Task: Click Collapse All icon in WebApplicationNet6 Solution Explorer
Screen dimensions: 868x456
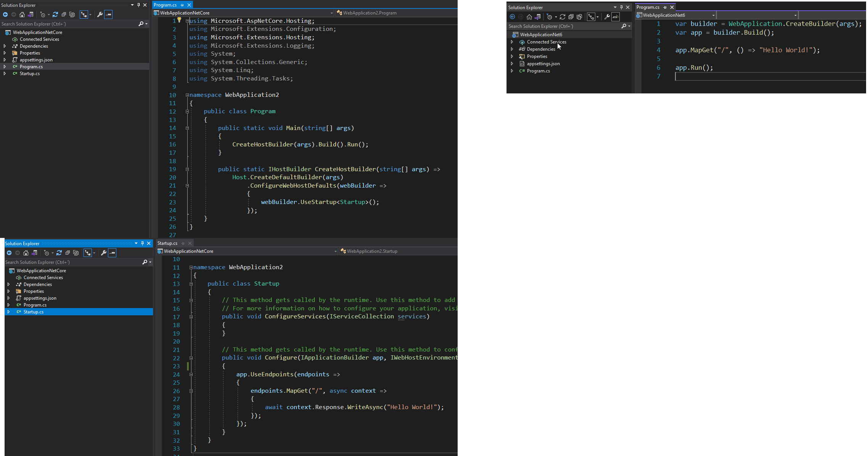Action: 571,17
